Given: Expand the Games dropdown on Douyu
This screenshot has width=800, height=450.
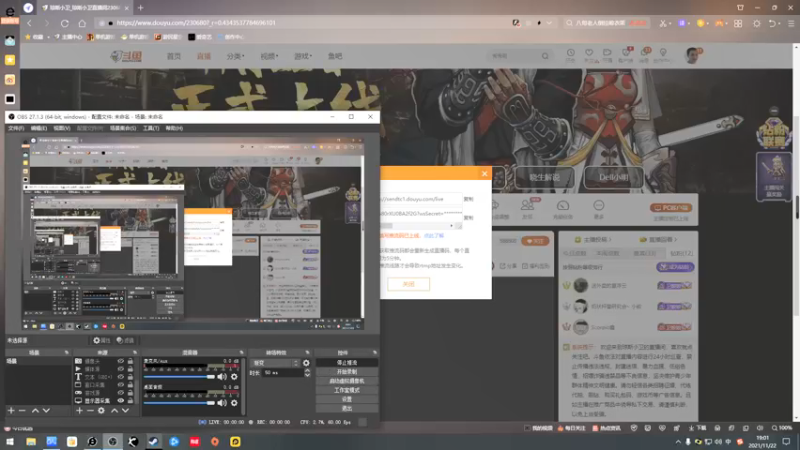Looking at the screenshot, I should coord(303,56).
